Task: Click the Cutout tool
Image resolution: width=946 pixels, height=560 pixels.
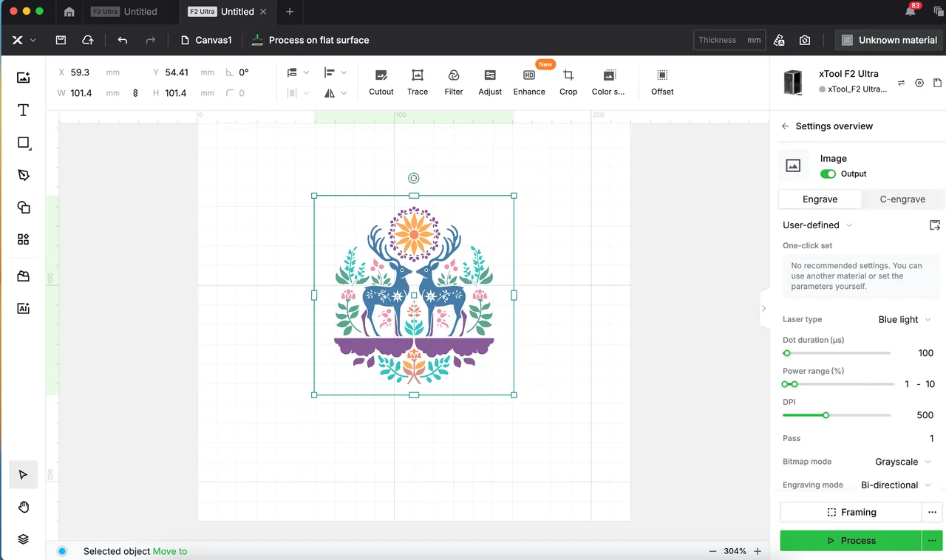Action: [381, 82]
